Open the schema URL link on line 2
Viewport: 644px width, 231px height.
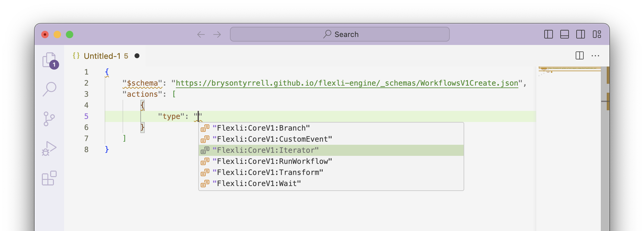(347, 83)
